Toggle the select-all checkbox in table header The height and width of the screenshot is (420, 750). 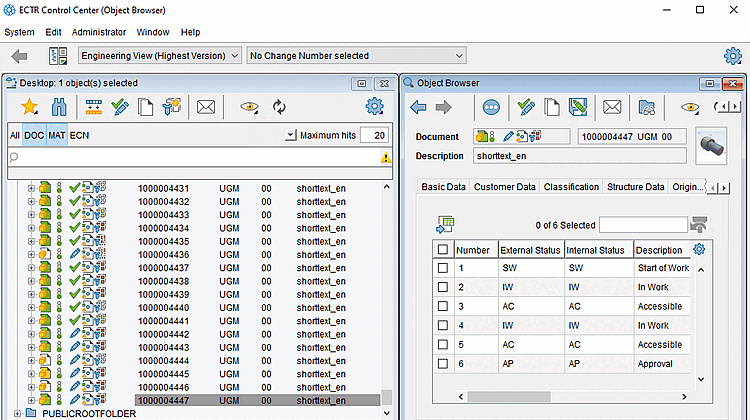click(x=443, y=249)
